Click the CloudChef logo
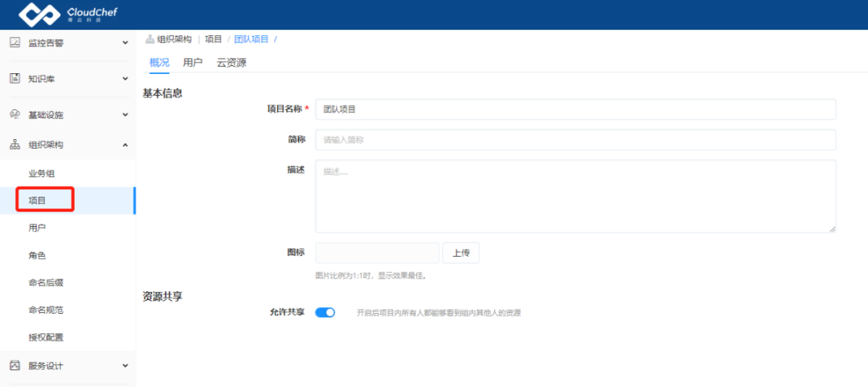868x387 pixels. coord(68,14)
